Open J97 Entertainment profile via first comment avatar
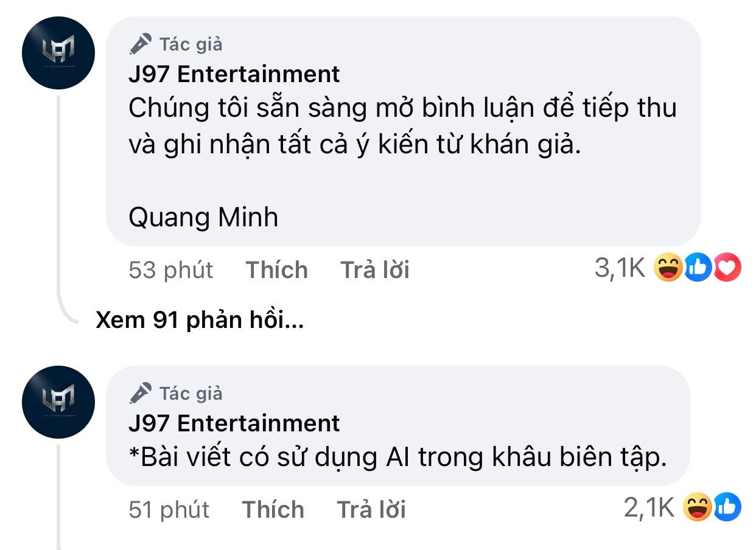 (58, 53)
